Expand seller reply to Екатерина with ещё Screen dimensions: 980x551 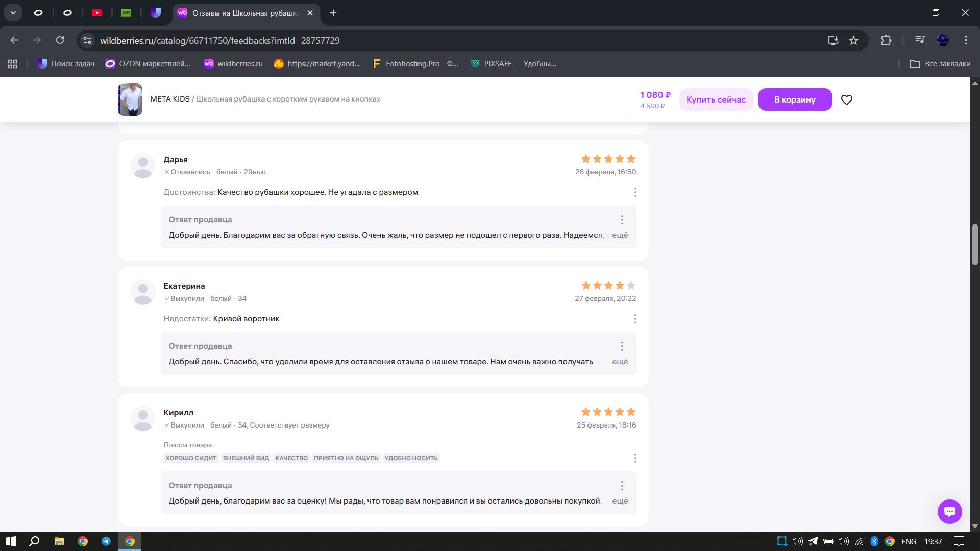click(x=620, y=362)
